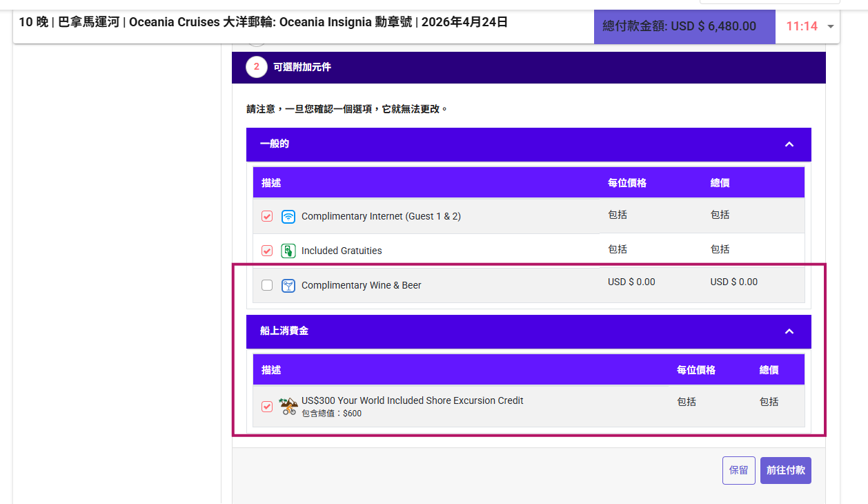Enable the Complimentary Wine & Beer checkbox

(267, 285)
